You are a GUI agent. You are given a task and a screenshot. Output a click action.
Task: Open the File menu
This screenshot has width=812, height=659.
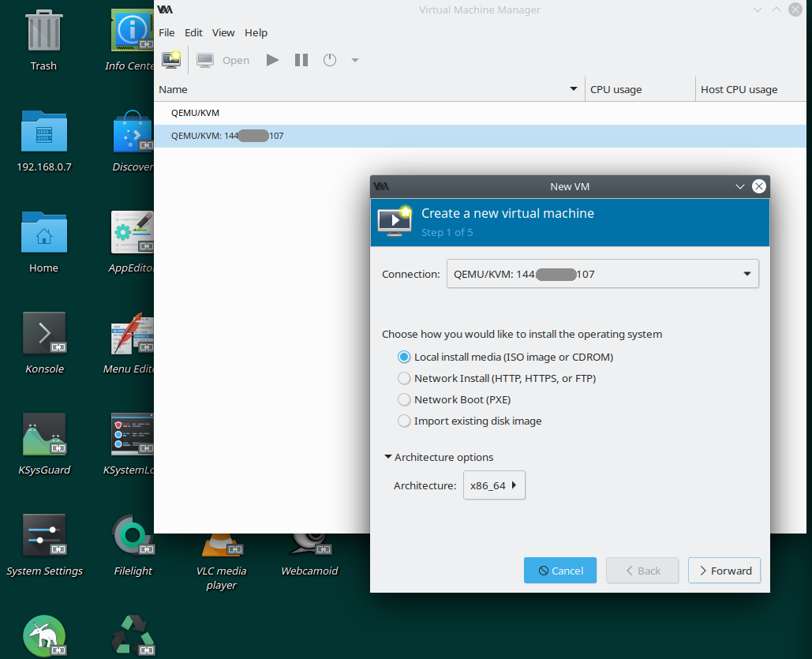point(167,32)
